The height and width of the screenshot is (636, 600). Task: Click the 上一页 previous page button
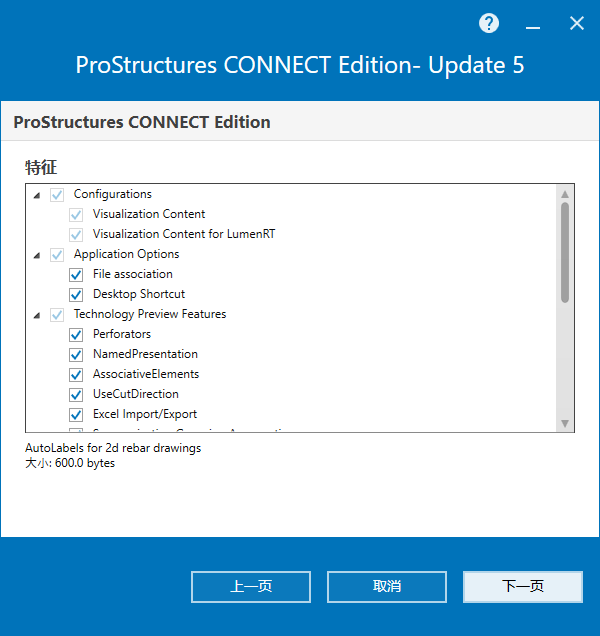[x=251, y=587]
